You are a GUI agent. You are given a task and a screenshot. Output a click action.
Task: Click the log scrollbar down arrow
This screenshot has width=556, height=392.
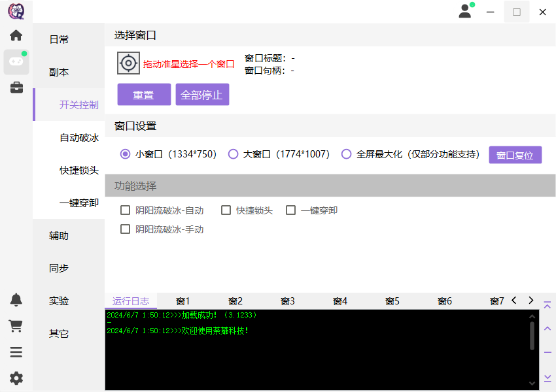pyautogui.click(x=532, y=383)
